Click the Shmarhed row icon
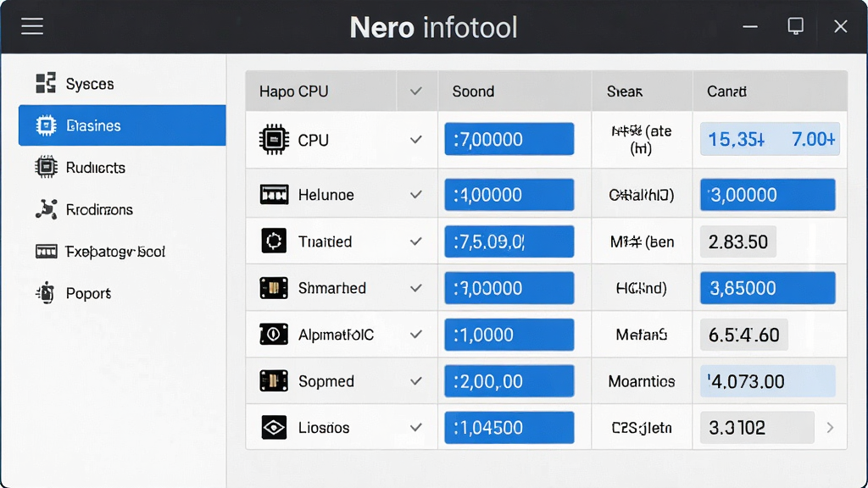The image size is (868, 488). click(x=274, y=288)
